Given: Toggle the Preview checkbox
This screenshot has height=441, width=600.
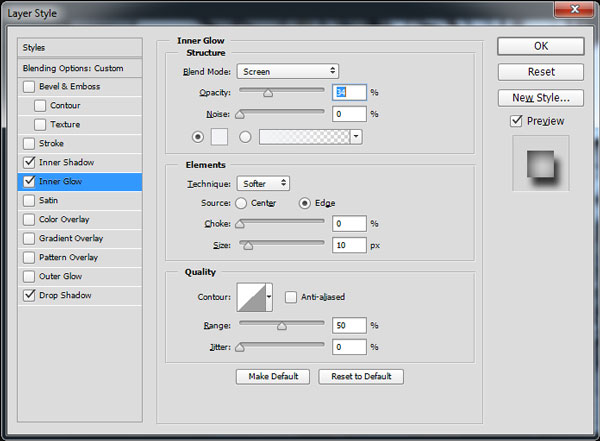Looking at the screenshot, I should coord(516,121).
